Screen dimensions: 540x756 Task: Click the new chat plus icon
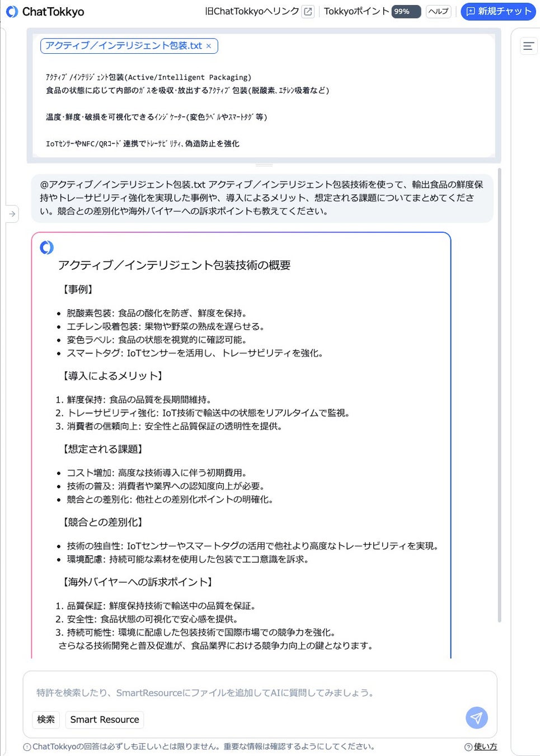click(x=470, y=11)
